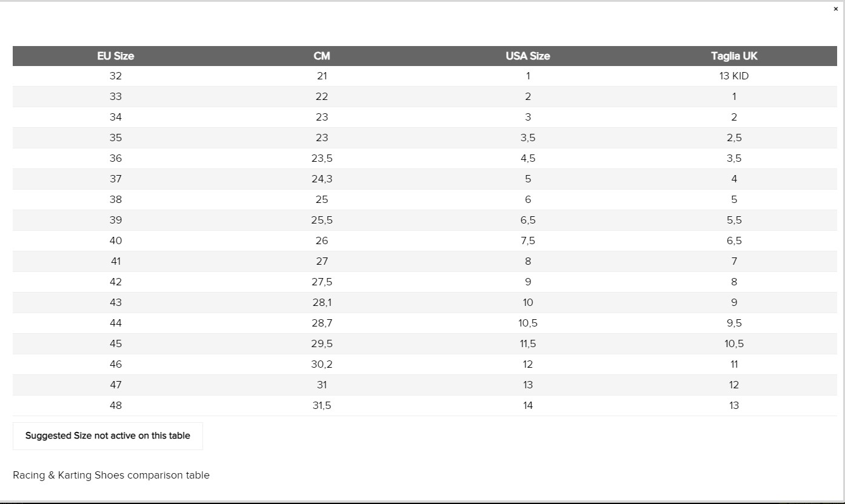Select EU size 37 cell

[x=116, y=179]
